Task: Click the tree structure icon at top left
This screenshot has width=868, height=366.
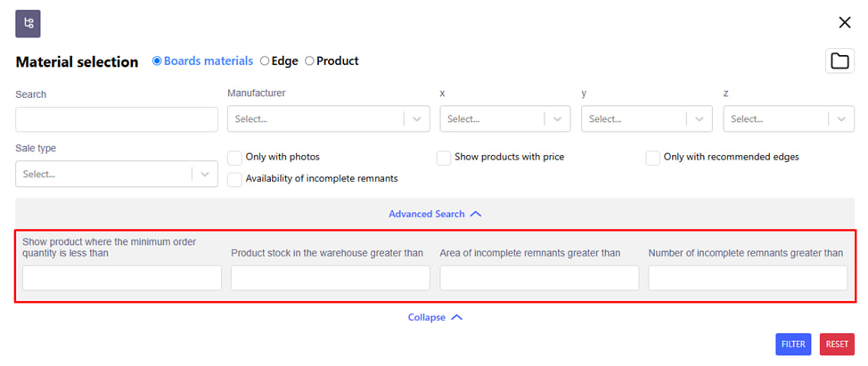Action: click(x=29, y=23)
